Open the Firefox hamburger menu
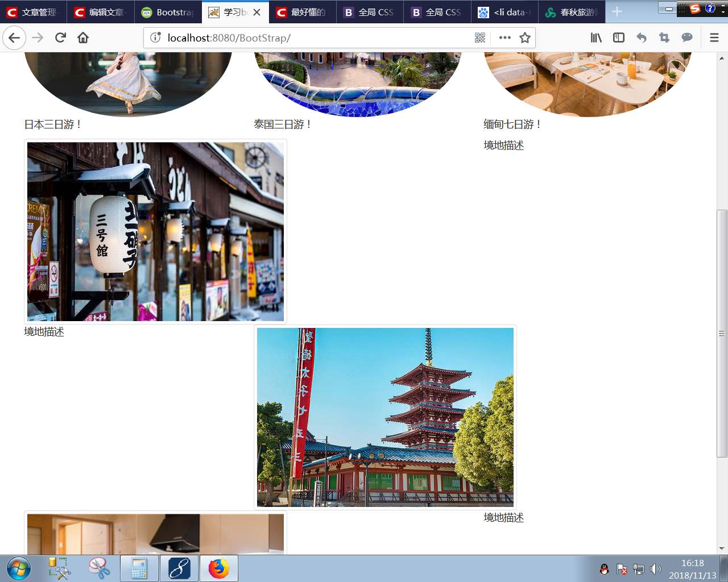The height and width of the screenshot is (582, 728). (x=714, y=38)
